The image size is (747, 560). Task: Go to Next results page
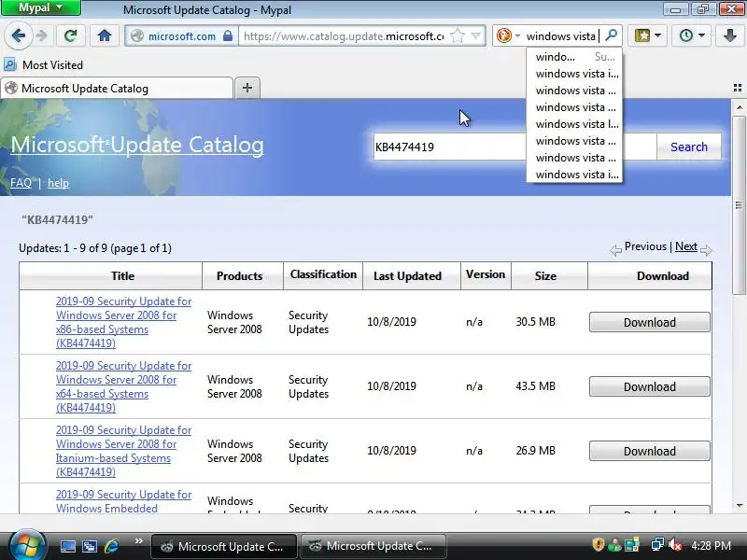click(686, 246)
